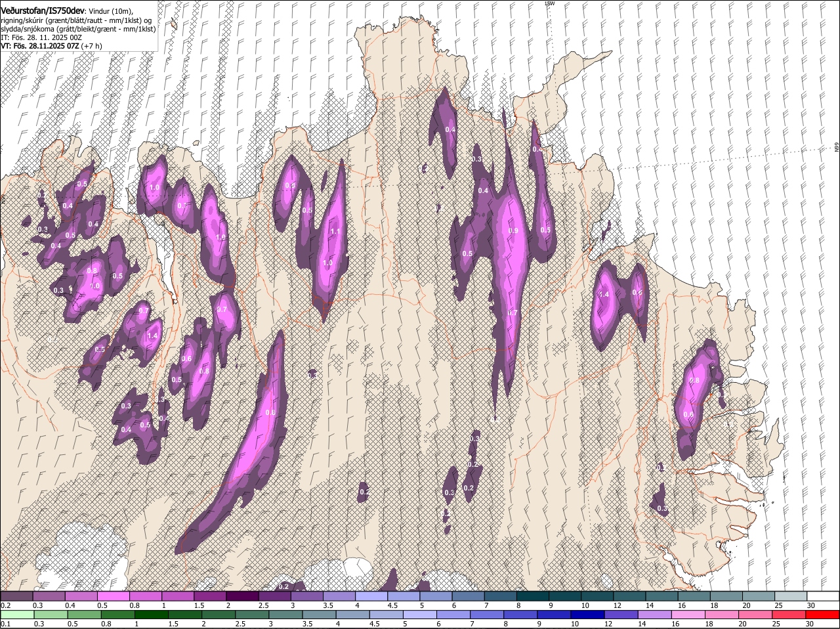
Task: Pick dark blue lower swatch between 10 and 12
Action: point(587,615)
